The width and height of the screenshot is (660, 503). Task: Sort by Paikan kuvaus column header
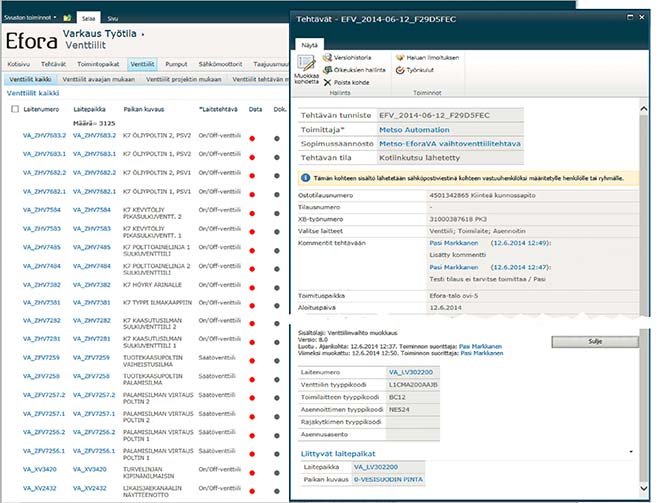[142, 108]
